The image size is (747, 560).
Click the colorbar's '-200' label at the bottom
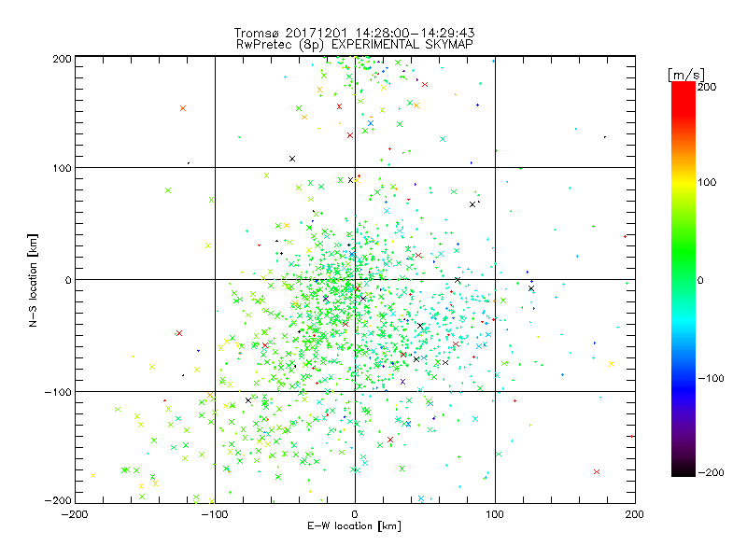711,472
